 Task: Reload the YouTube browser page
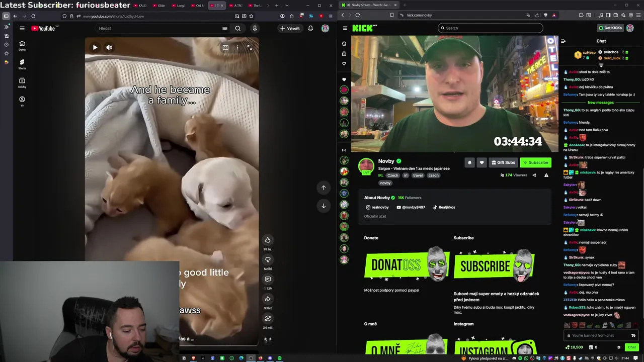(33, 16)
